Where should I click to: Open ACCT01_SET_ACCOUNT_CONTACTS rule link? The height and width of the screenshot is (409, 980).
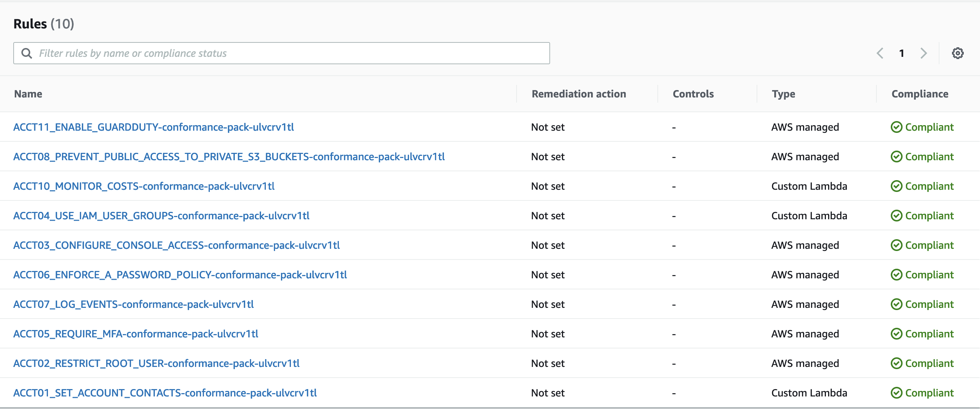tap(165, 393)
